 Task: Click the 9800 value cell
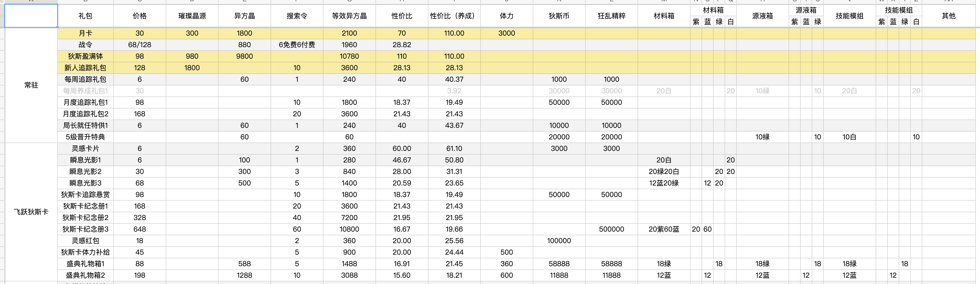point(244,56)
